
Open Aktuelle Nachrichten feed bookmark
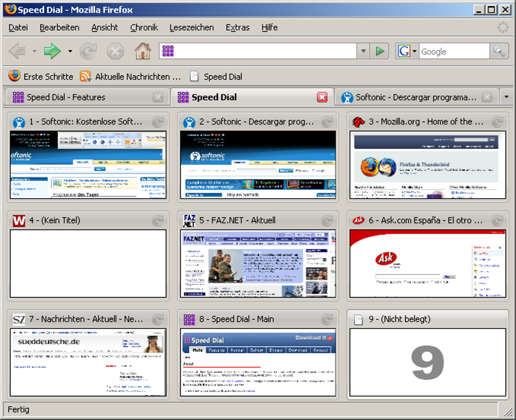[131, 76]
